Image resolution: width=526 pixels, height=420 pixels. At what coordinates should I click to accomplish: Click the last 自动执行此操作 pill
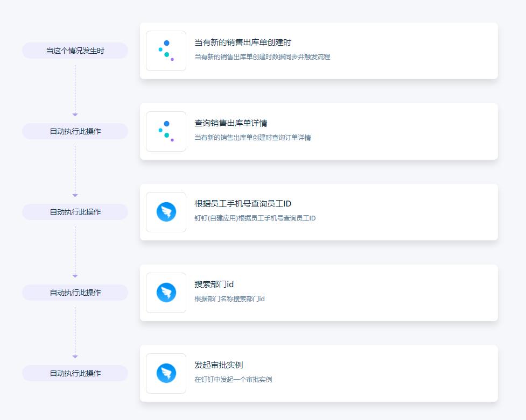[74, 373]
